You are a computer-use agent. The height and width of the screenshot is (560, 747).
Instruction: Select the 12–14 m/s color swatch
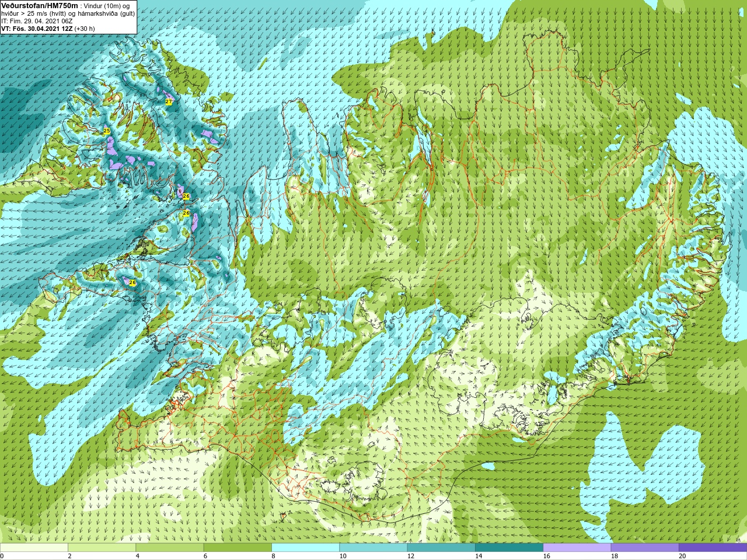pyautogui.click(x=441, y=548)
